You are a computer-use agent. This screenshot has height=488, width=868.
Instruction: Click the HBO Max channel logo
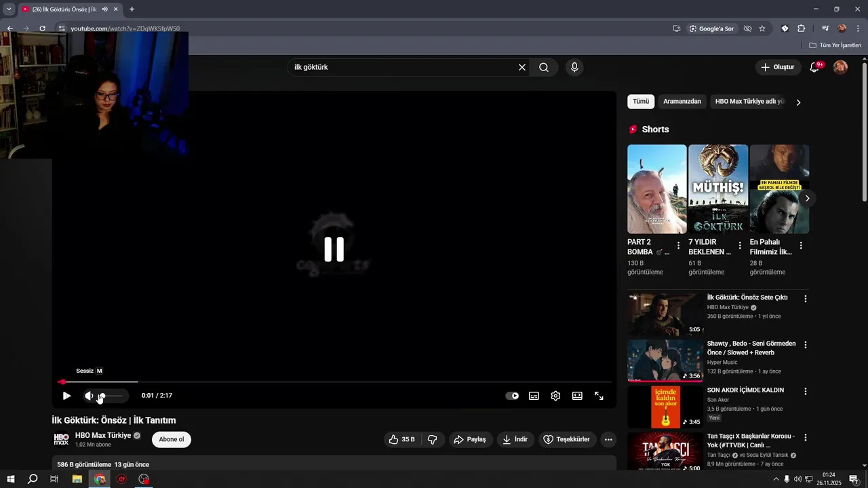pyautogui.click(x=61, y=439)
